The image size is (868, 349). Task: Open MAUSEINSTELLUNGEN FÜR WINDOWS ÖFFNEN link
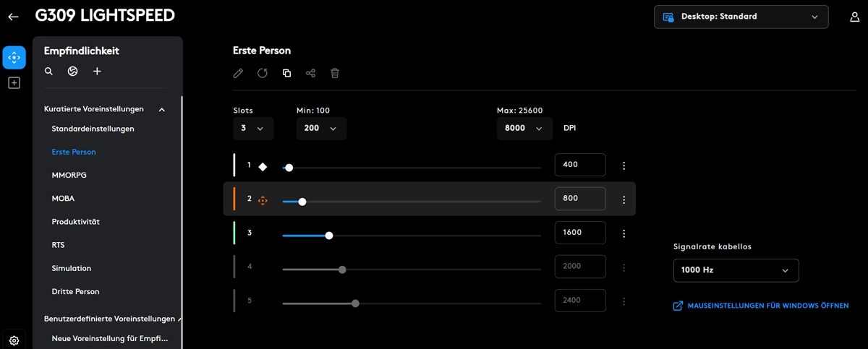[768, 306]
